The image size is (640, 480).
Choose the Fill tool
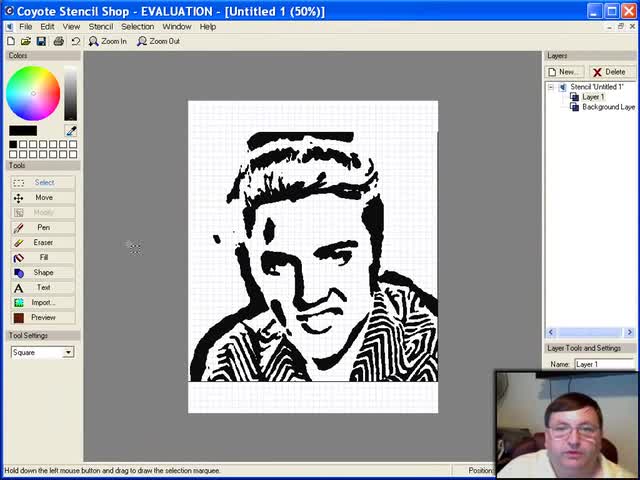pyautogui.click(x=43, y=257)
